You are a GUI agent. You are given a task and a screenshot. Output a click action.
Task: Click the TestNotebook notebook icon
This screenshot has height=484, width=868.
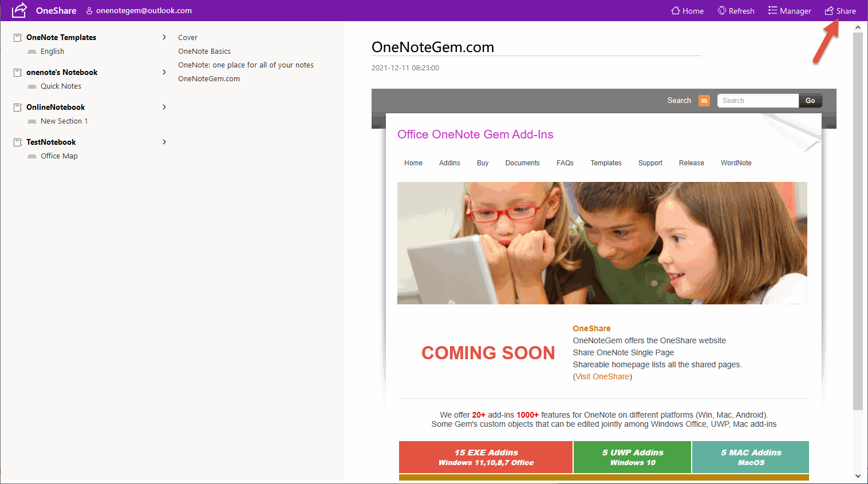pyautogui.click(x=18, y=142)
